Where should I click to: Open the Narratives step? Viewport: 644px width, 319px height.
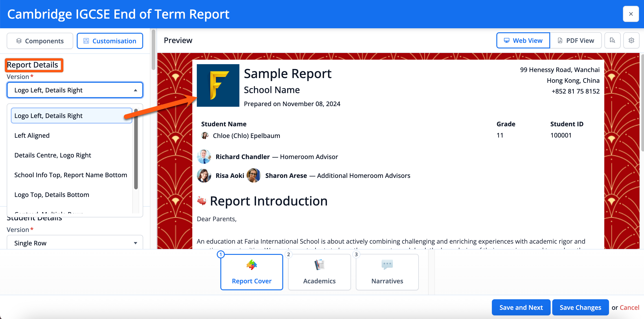point(387,272)
